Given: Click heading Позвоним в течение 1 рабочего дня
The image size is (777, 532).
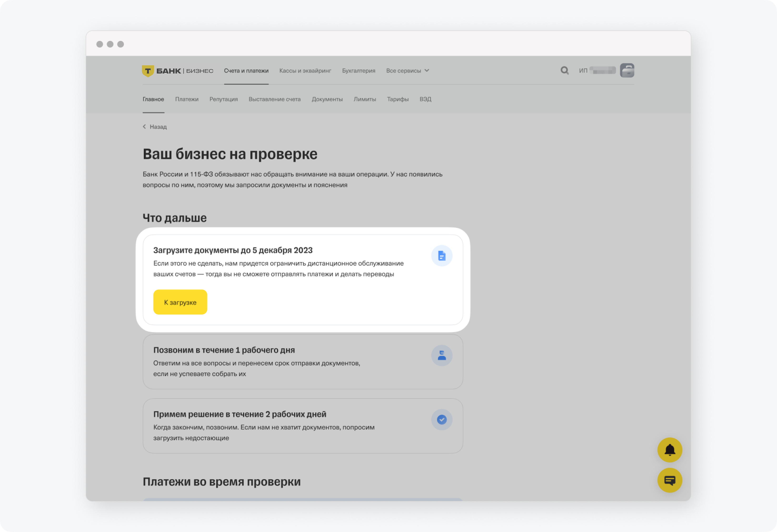Looking at the screenshot, I should (224, 350).
